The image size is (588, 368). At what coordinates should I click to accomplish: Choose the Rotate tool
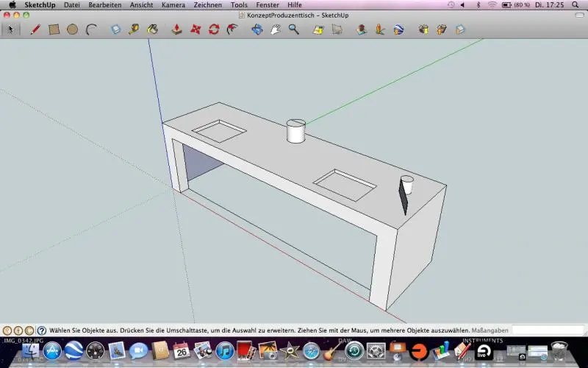pyautogui.click(x=214, y=30)
